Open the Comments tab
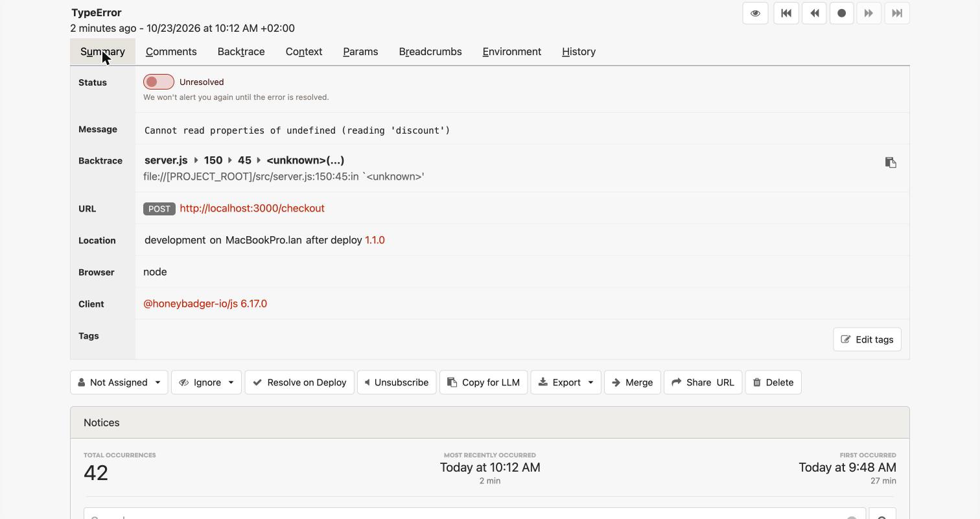The width and height of the screenshot is (980, 519). [x=171, y=52]
